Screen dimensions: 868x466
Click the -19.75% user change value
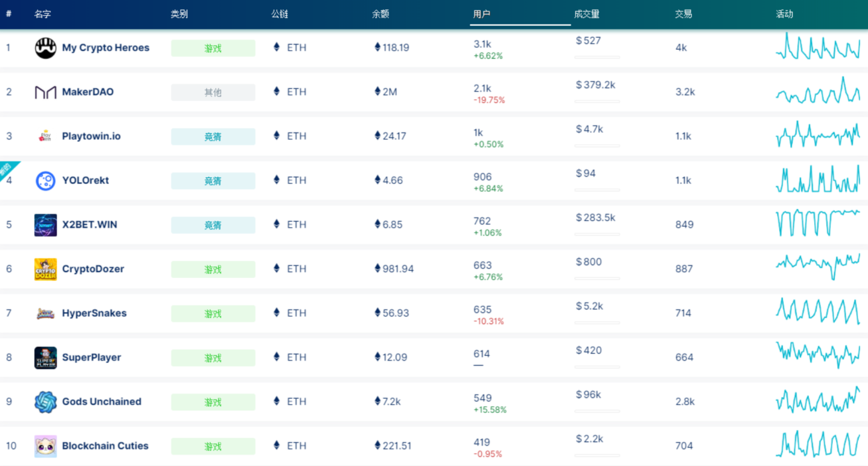[x=489, y=100]
